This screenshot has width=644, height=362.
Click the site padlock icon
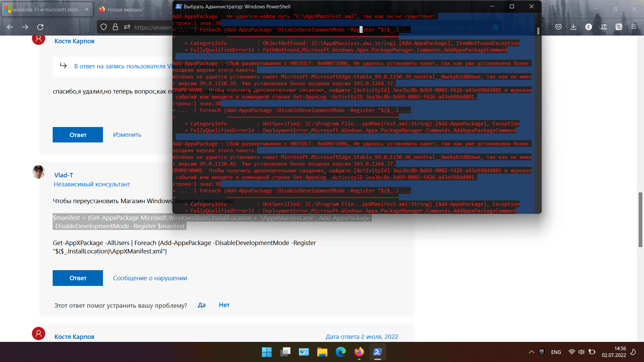coord(115,27)
